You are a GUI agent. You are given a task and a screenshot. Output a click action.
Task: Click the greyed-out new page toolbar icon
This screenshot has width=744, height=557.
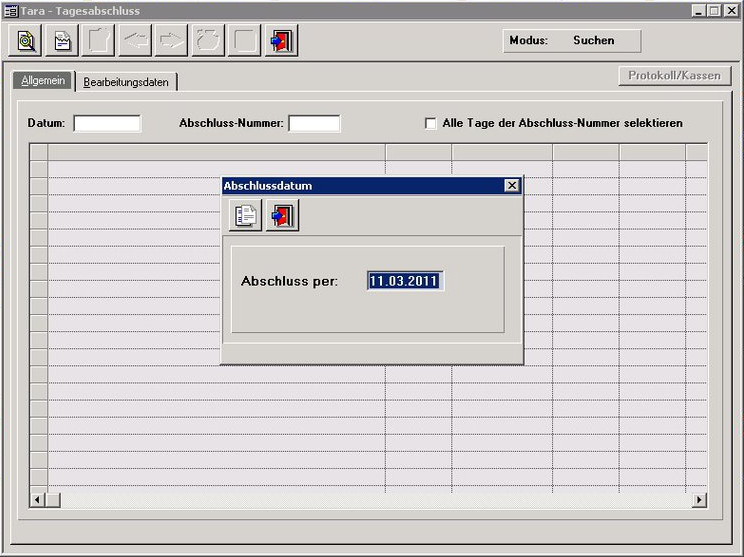99,41
